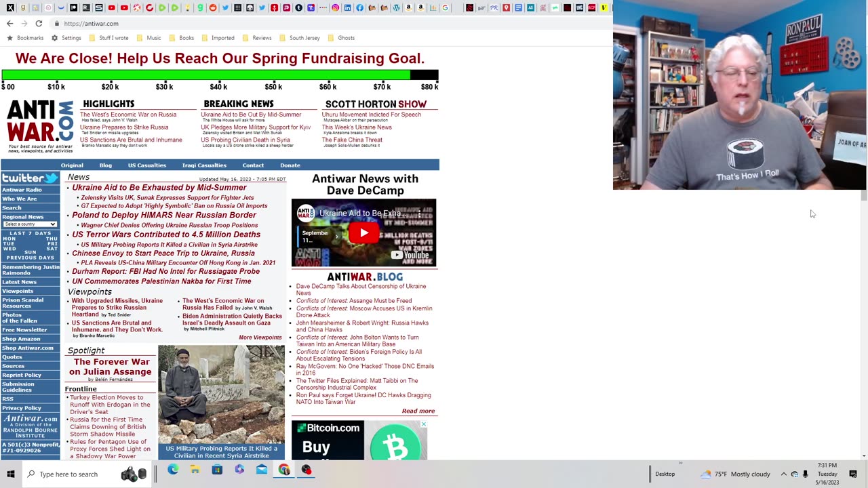Switch to the Google browser tab
Screen dimensions: 868x488
pos(445,7)
